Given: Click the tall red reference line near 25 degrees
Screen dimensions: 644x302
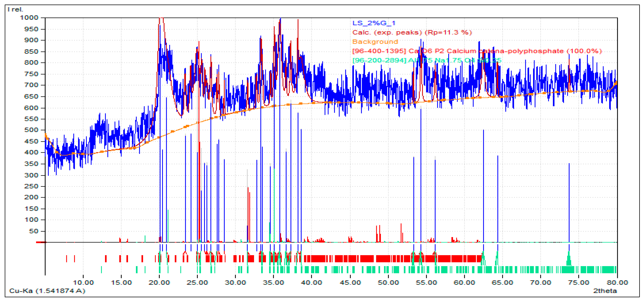Looking at the screenshot, I should point(199,175).
